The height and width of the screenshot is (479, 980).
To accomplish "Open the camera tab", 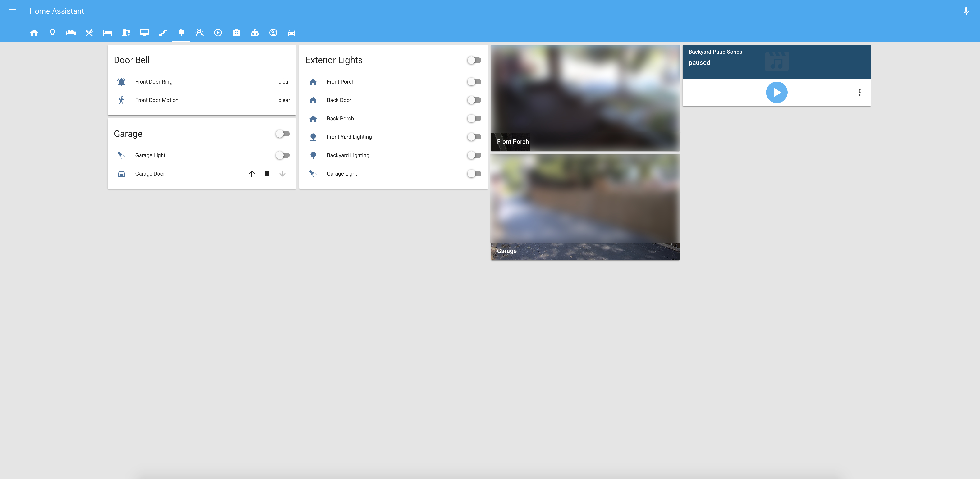I will (236, 33).
